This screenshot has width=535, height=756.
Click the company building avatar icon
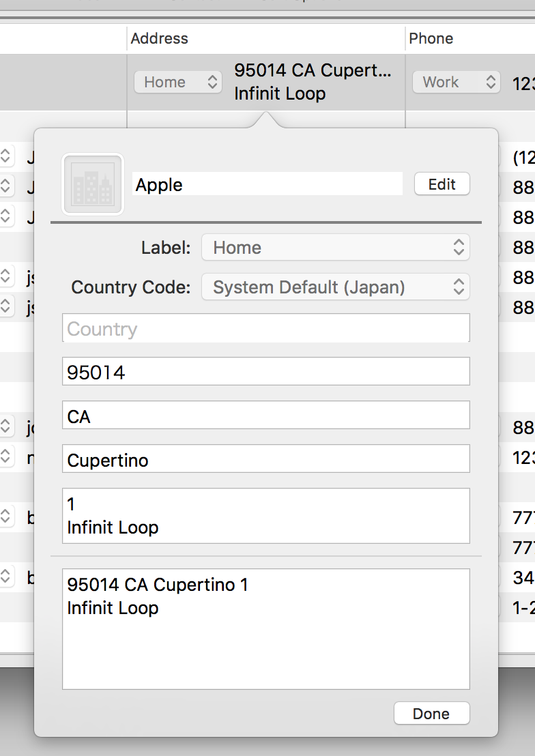pos(93,184)
